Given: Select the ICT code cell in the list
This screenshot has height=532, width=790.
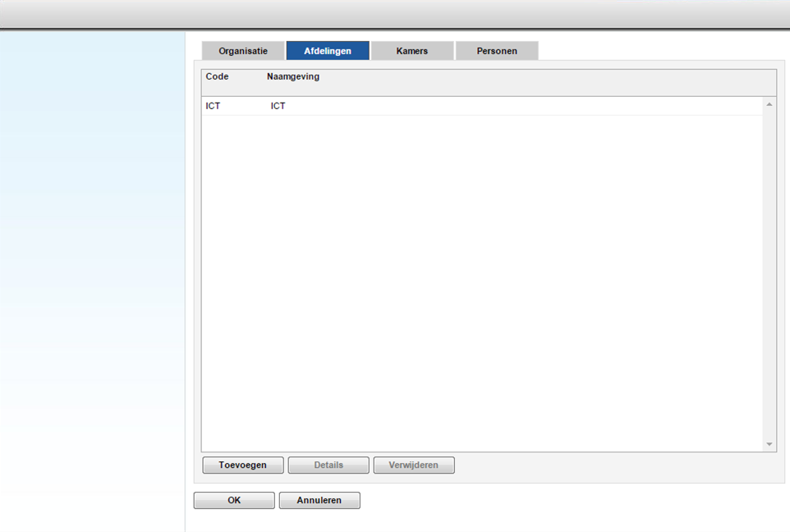Looking at the screenshot, I should (214, 107).
